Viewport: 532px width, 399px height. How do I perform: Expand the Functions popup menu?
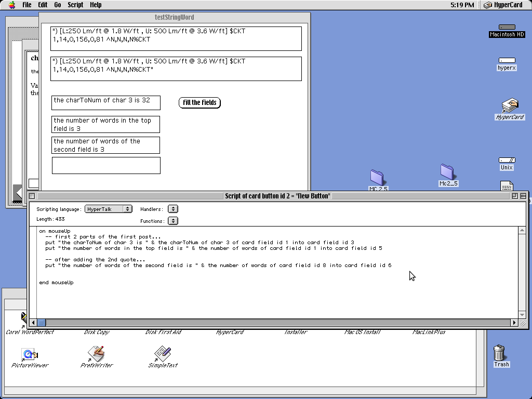173,221
